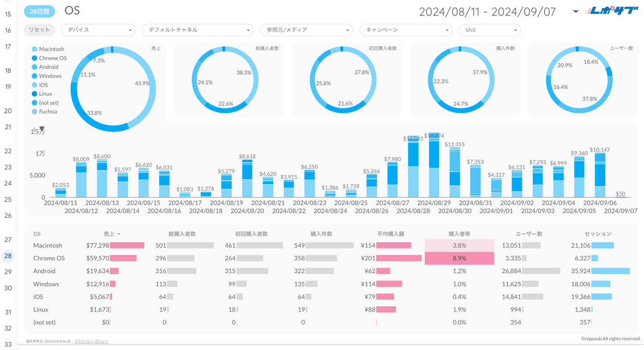
Task: Select spreadsheet row header 28
Action: click(x=8, y=256)
